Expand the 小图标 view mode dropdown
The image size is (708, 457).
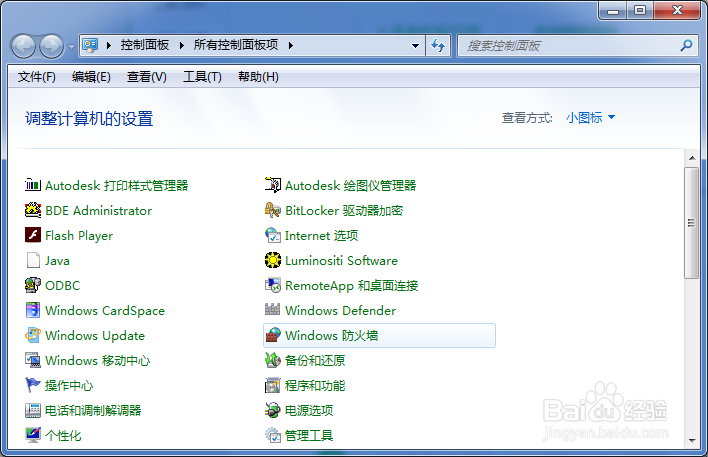590,118
